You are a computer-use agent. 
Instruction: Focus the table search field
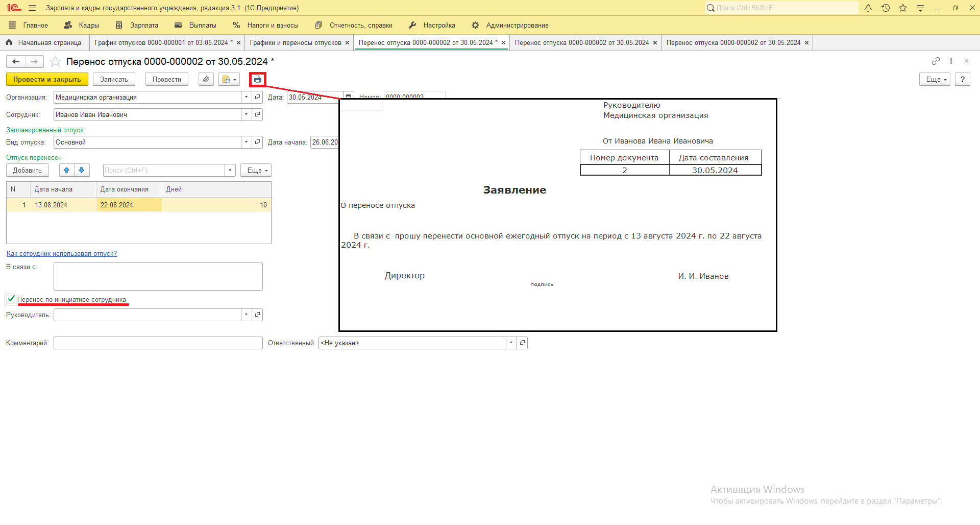coord(164,171)
